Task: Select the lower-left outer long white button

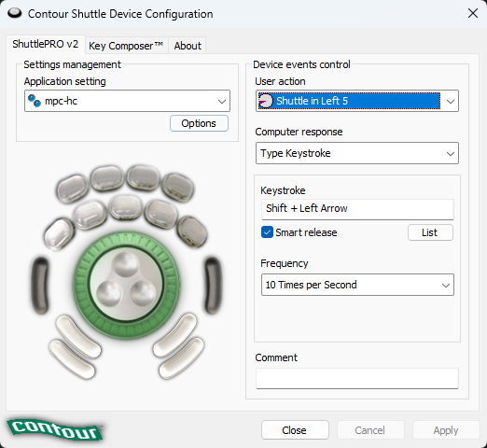Action: [72, 359]
